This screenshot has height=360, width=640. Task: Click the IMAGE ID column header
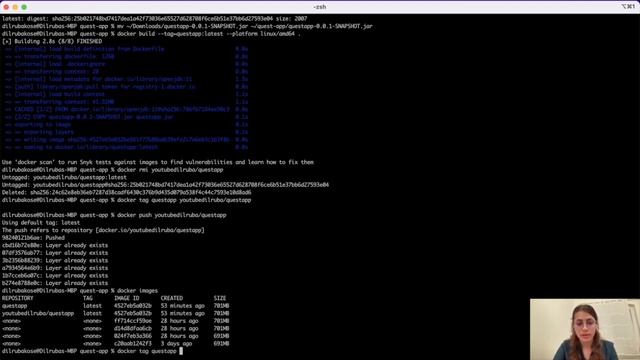pos(127,298)
